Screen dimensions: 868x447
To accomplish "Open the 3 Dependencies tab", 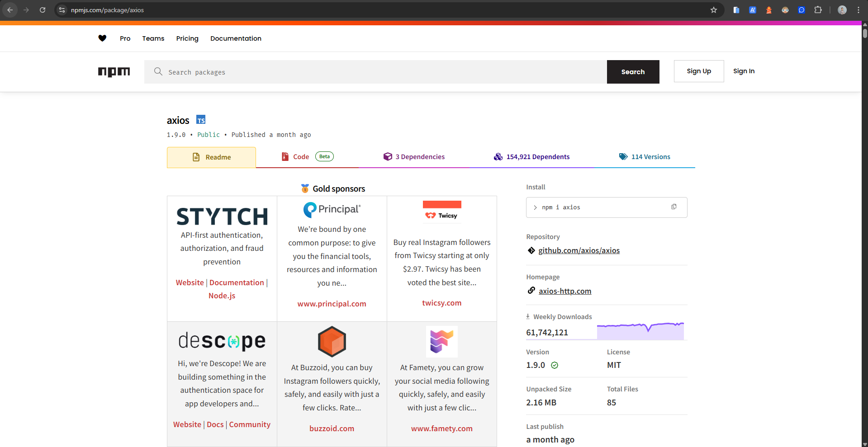I will (x=414, y=157).
